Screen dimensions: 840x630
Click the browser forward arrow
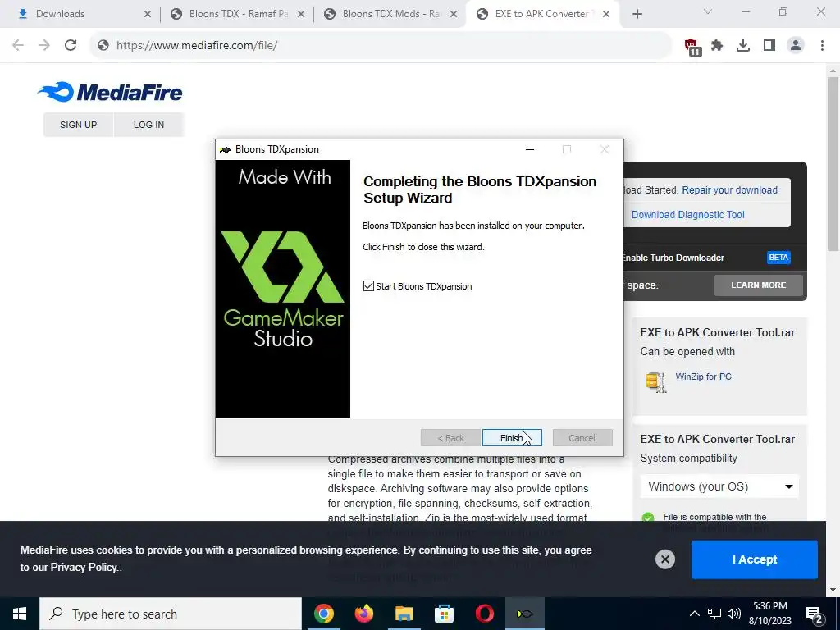(44, 45)
